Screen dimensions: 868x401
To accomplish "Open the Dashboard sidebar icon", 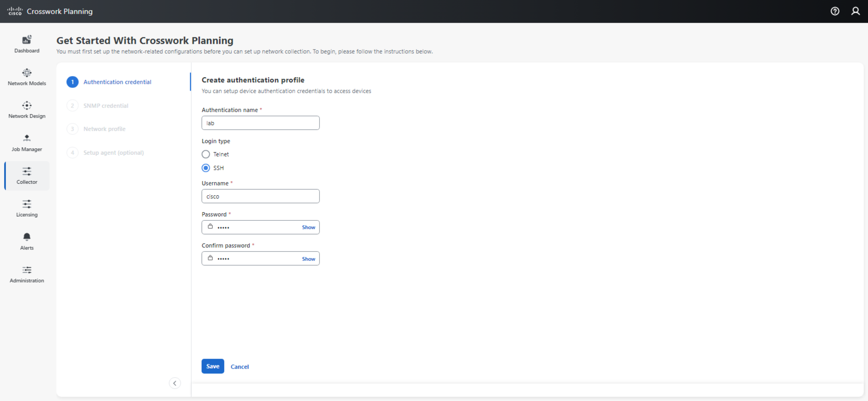I will pyautogui.click(x=27, y=44).
